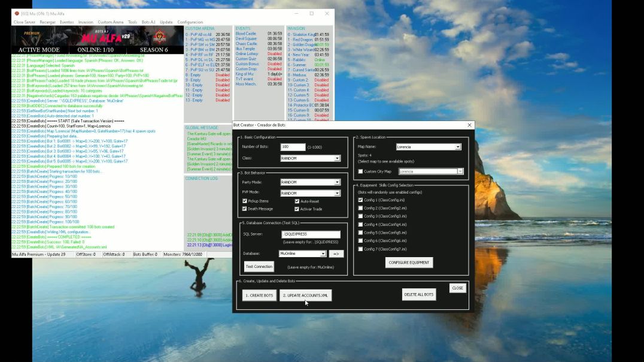This screenshot has height=362, width=644.
Task: Enable Config 2 (ClassConfig2.ini)
Action: 361,208
